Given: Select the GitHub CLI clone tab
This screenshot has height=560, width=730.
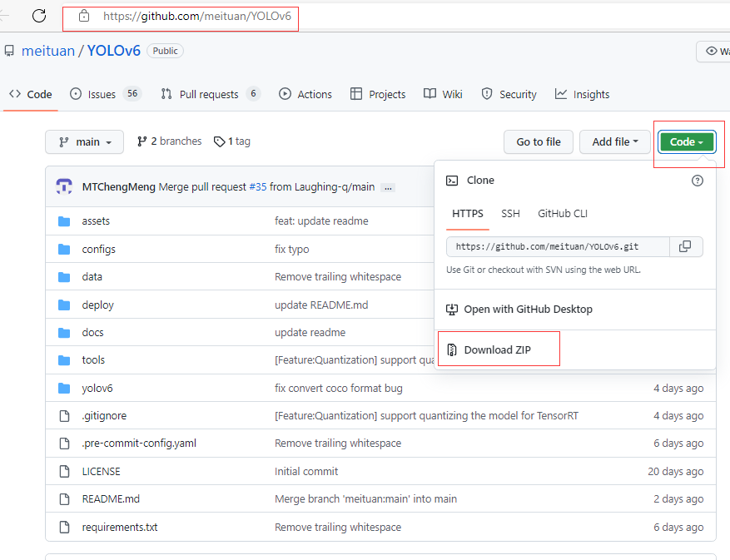Looking at the screenshot, I should point(563,214).
